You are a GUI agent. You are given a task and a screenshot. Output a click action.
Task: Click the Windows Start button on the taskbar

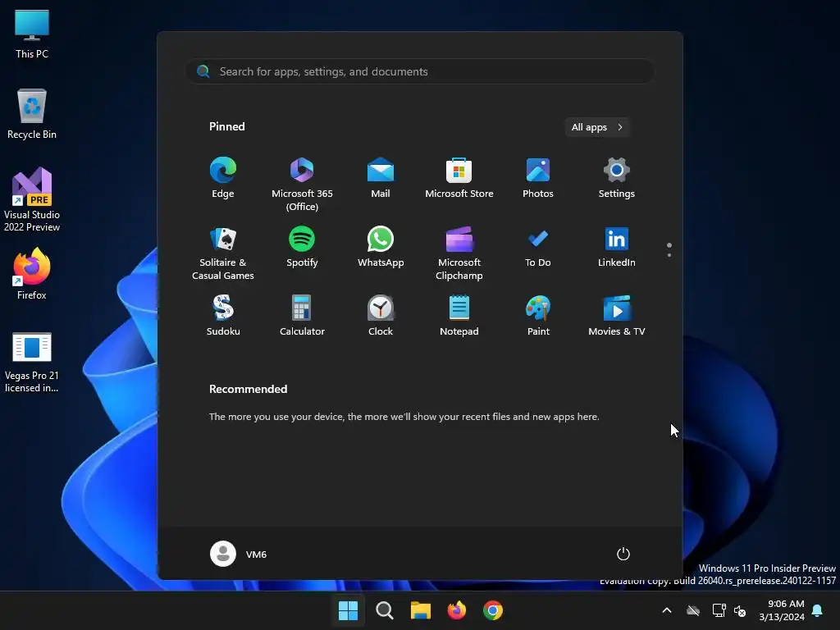pyautogui.click(x=348, y=610)
